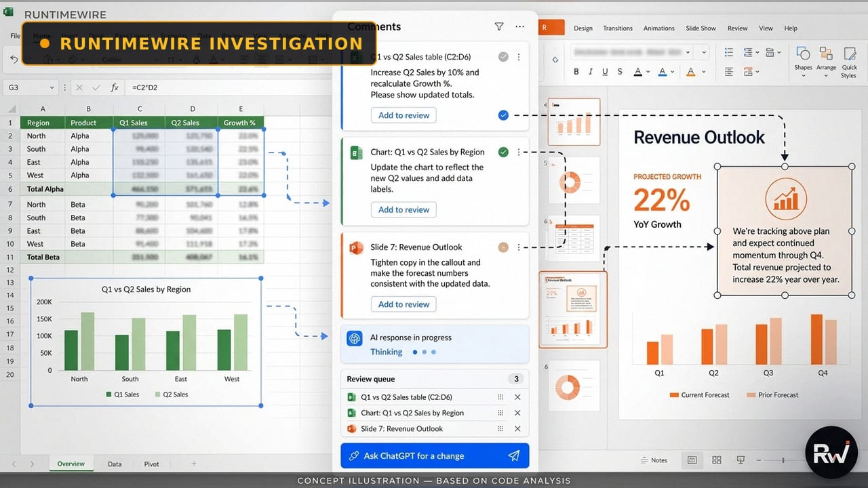Open PowerPoint Design tab
This screenshot has width=868, height=488.
click(x=583, y=28)
